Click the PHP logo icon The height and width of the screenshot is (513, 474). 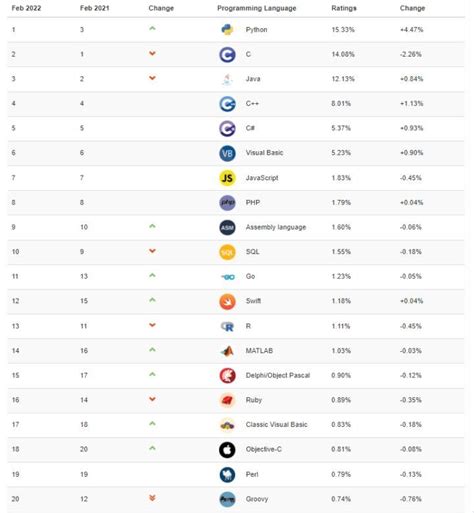tap(227, 203)
